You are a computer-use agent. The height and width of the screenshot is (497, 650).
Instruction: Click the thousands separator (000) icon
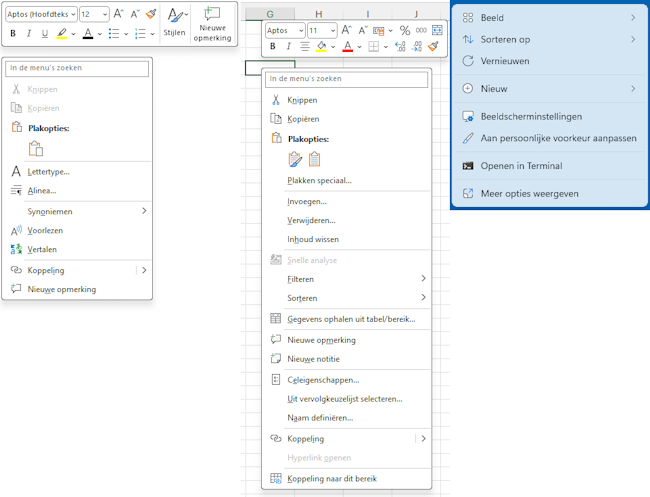421,31
